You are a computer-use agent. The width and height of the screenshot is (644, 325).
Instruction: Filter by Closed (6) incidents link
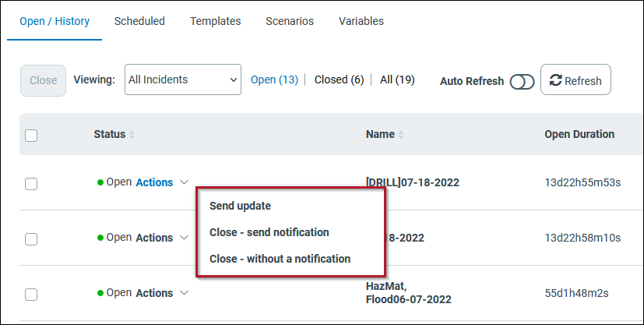pyautogui.click(x=340, y=79)
